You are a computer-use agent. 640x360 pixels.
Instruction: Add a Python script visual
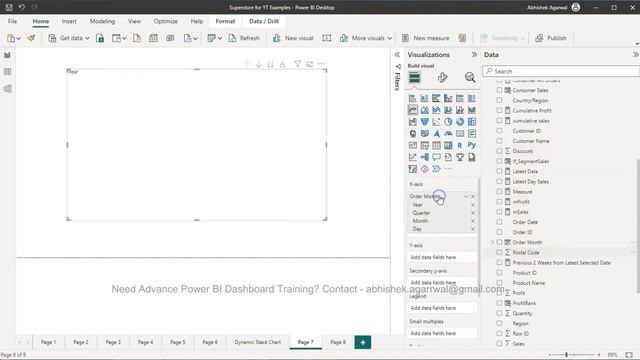[x=472, y=145]
